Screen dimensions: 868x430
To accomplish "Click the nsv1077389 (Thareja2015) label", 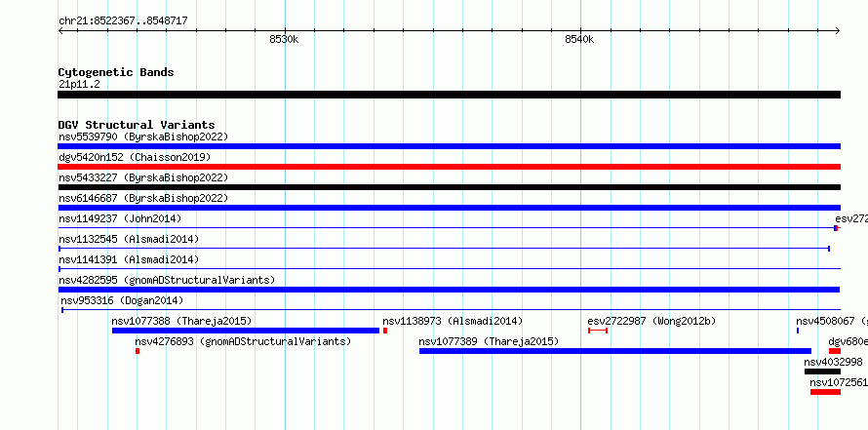I will point(490,341).
